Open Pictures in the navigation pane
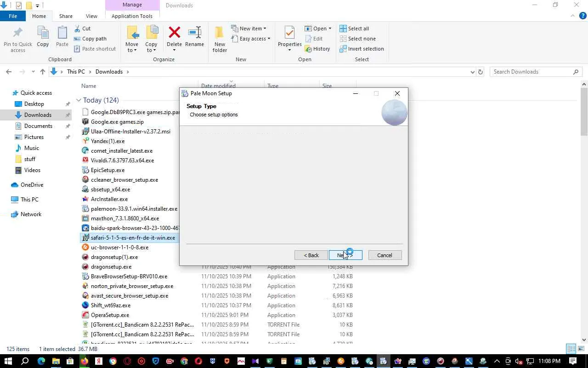This screenshot has height=368, width=588. (34, 137)
